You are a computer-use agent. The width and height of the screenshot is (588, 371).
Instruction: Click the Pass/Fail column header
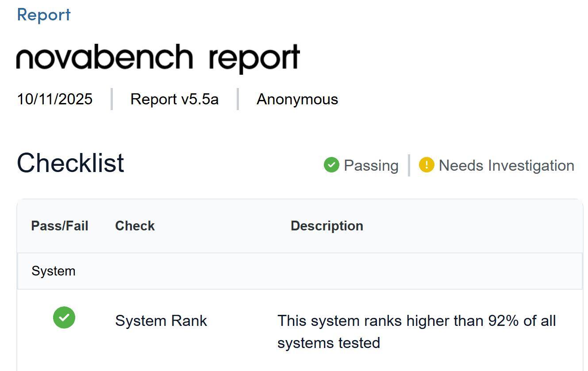point(60,226)
